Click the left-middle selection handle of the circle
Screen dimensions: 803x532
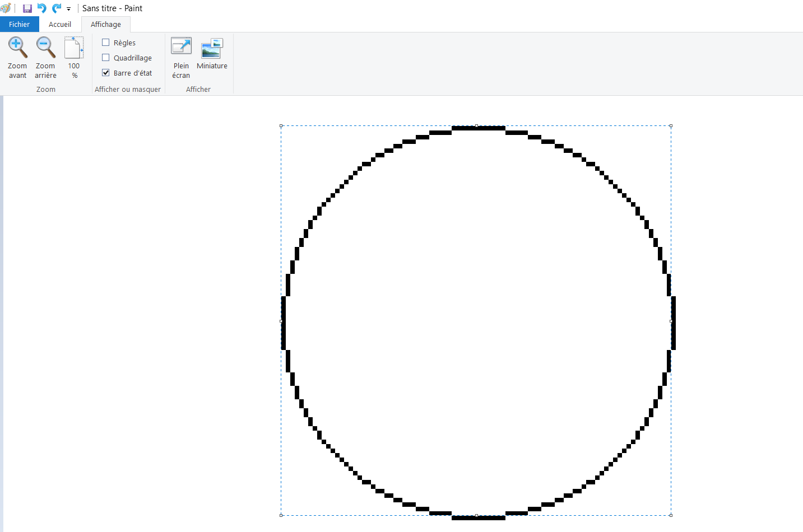281,321
